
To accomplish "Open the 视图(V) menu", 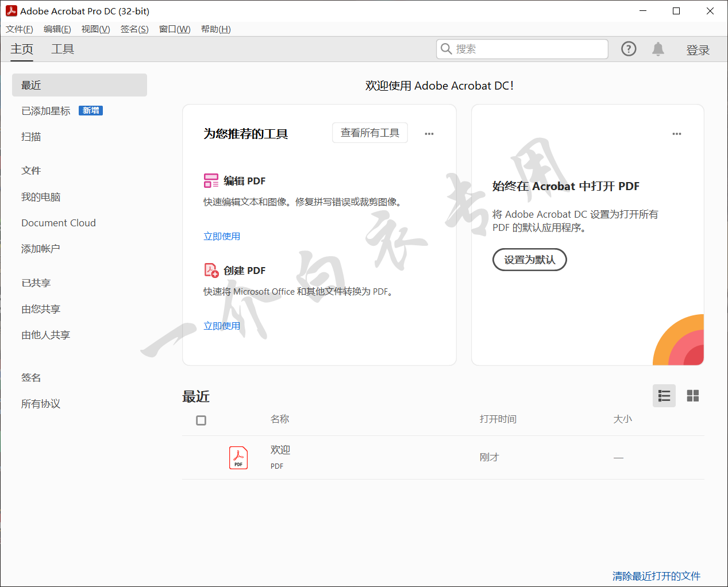I will [95, 29].
